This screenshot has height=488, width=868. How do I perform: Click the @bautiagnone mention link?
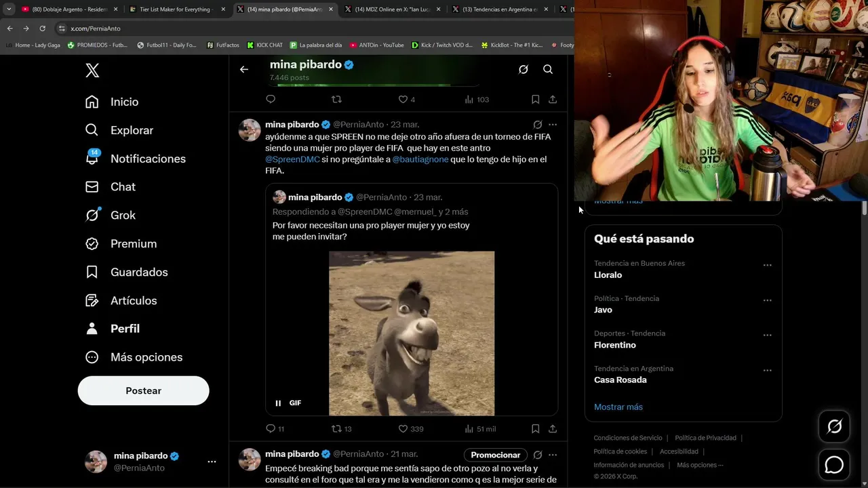[x=420, y=159]
